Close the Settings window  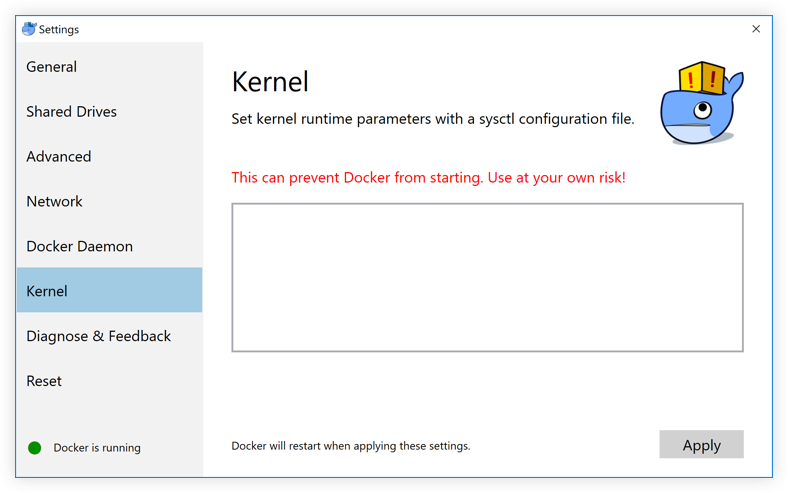click(756, 29)
